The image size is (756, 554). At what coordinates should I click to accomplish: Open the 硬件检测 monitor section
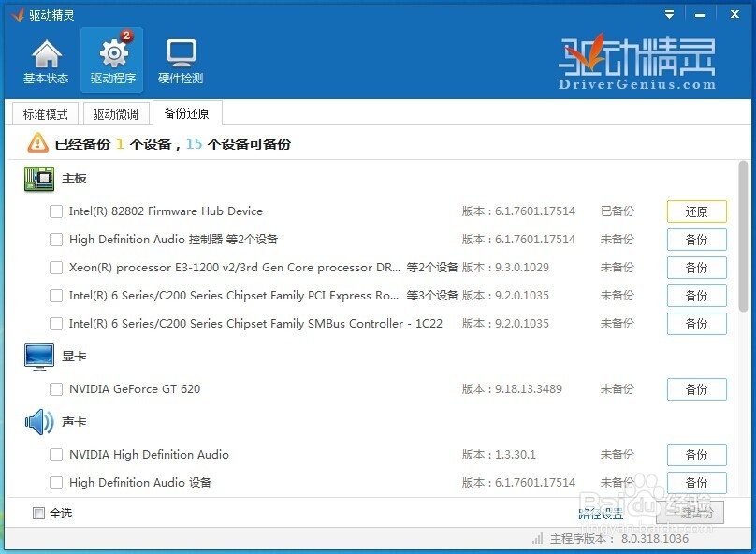[181, 61]
